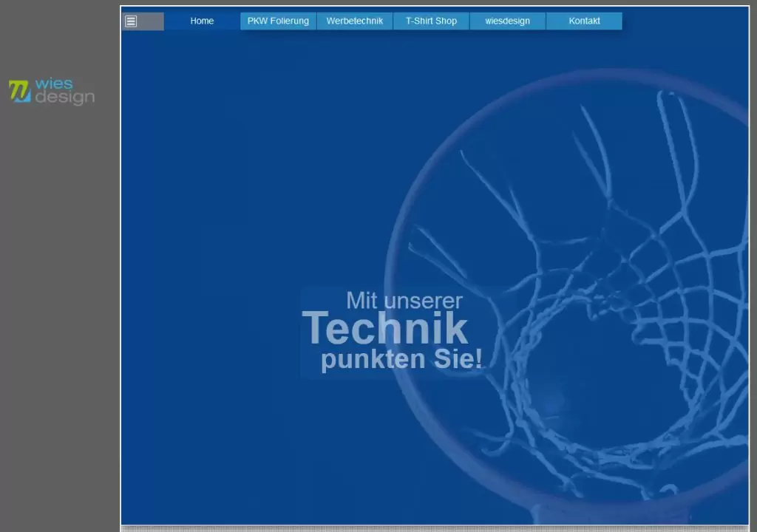Click the green and blue wiesdesign emblem
Image resolution: width=757 pixels, height=532 pixels.
point(19,92)
